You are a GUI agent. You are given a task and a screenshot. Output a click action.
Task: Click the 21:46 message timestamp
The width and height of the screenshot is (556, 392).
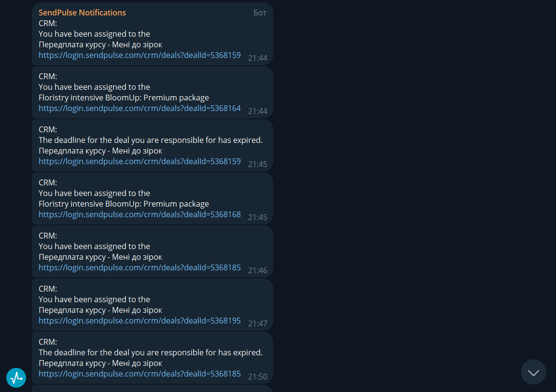click(x=257, y=271)
